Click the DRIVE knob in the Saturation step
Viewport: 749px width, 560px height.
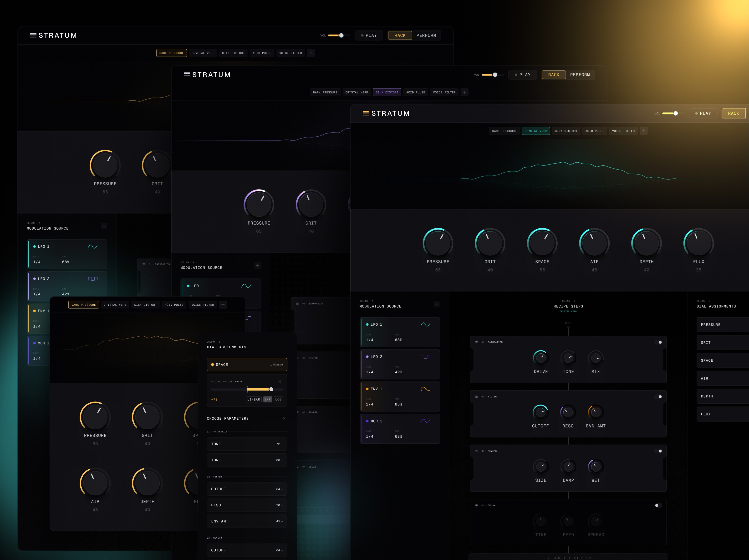point(541,358)
